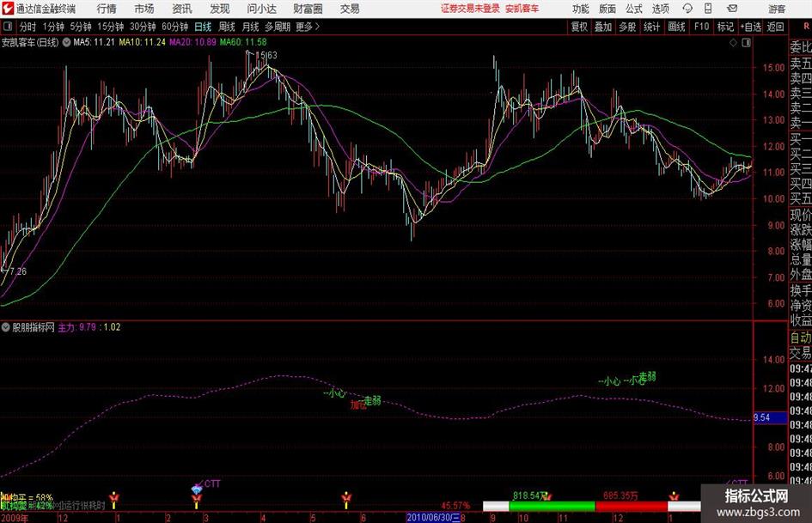812x523 pixels.
Task: Open the 市场 menu
Action: coord(144,9)
